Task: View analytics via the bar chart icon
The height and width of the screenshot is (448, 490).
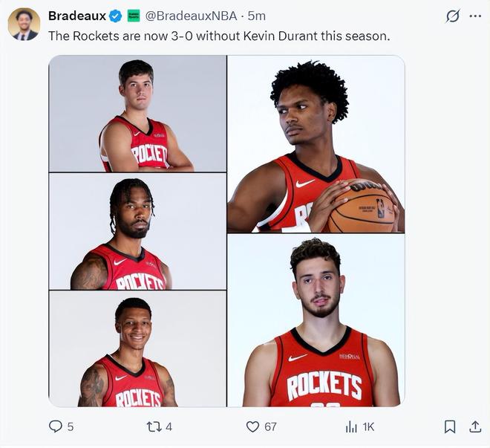Action: [351, 426]
